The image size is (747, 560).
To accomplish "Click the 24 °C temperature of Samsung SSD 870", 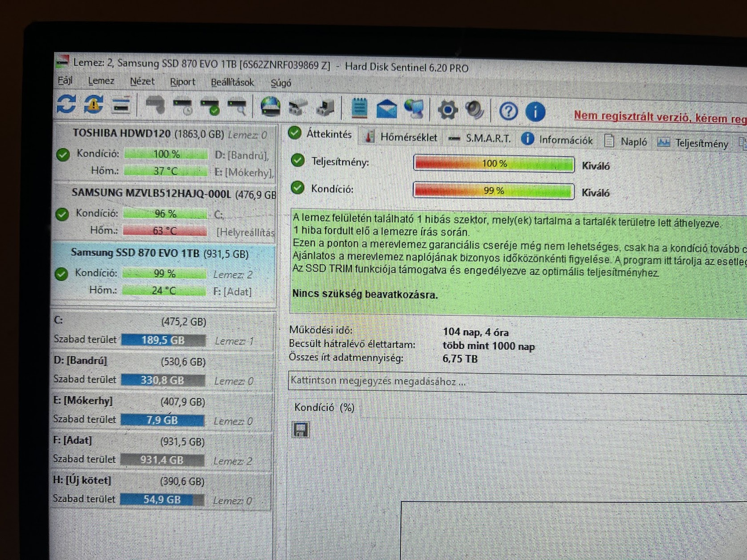I will (164, 291).
